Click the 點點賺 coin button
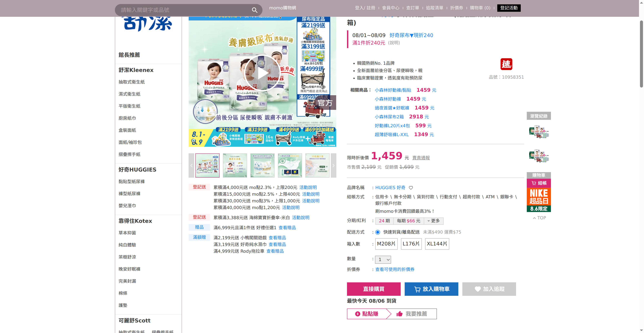This screenshot has width=644, height=333. [367, 314]
